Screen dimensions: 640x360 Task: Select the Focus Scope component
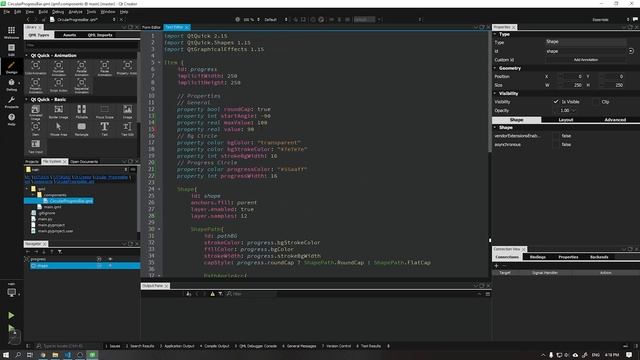pos(104,112)
